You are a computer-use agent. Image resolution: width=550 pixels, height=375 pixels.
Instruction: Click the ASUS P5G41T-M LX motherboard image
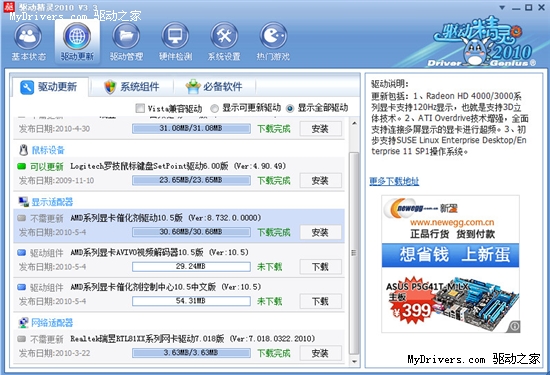477,303
